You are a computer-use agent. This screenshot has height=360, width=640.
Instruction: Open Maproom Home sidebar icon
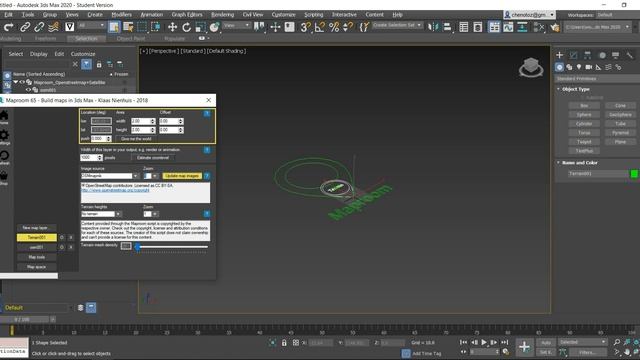[4, 117]
